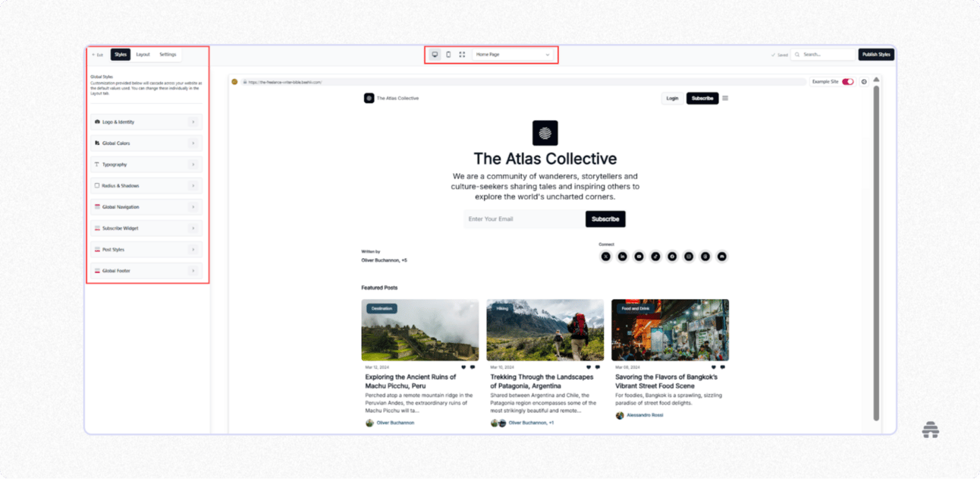This screenshot has width=980, height=479.
Task: Click Subscribe button in the navbar
Action: click(x=702, y=98)
